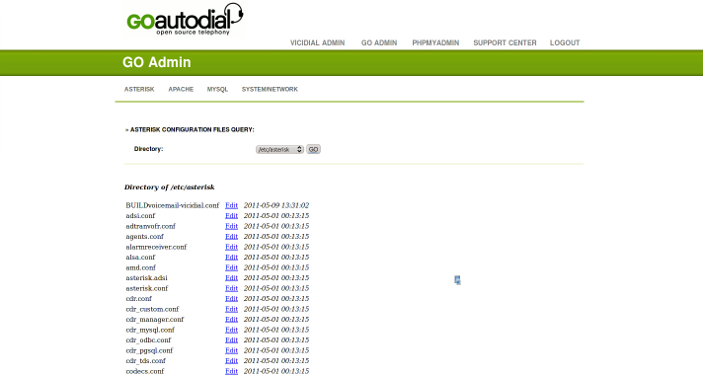Click the file name cdr.conf

click(139, 298)
